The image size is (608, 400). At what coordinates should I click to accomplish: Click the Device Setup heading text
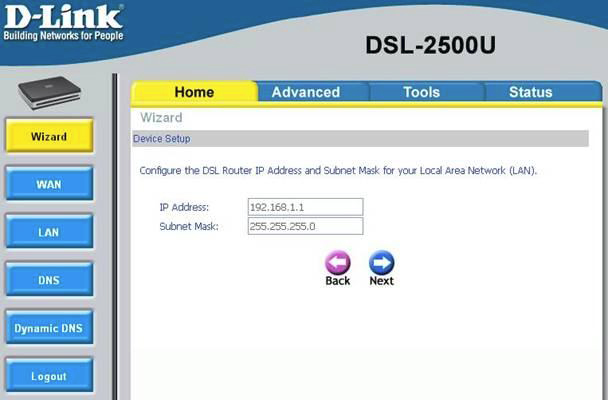[162, 139]
